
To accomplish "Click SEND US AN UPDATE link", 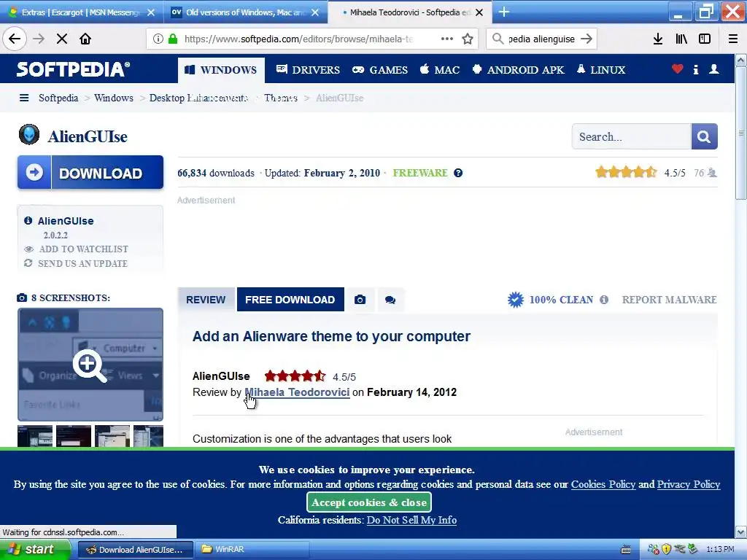I will [x=76, y=263].
